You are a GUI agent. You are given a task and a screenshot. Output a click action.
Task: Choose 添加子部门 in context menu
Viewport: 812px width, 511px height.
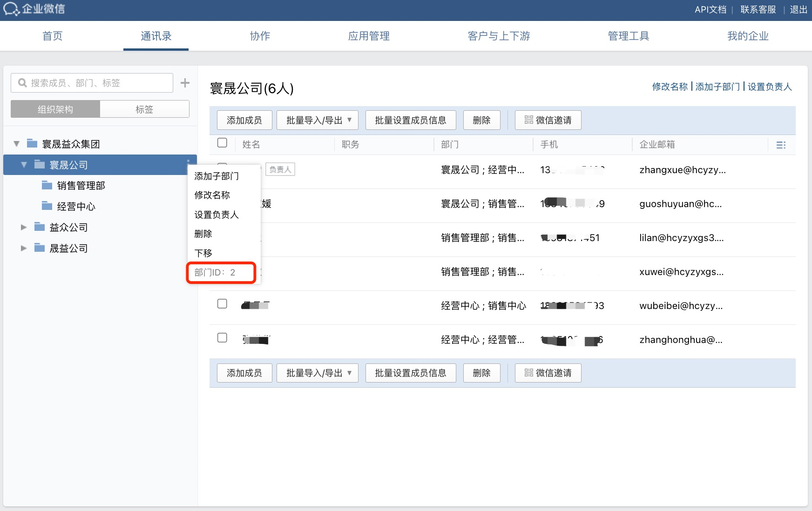pos(217,176)
